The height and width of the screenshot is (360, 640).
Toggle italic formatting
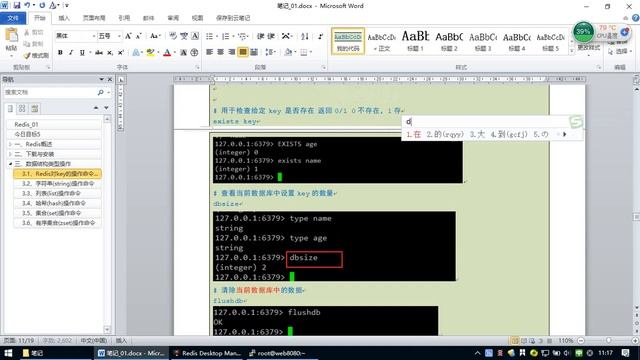pyautogui.click(x=71, y=52)
